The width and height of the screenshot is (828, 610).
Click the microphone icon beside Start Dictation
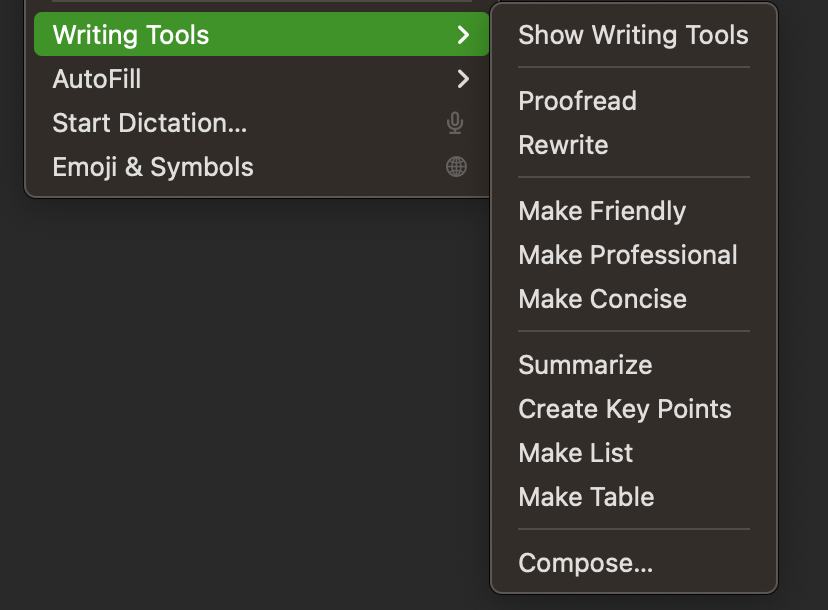coord(455,122)
